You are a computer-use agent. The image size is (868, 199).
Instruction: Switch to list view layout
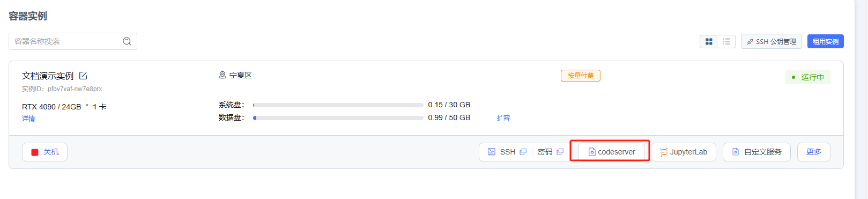(726, 41)
